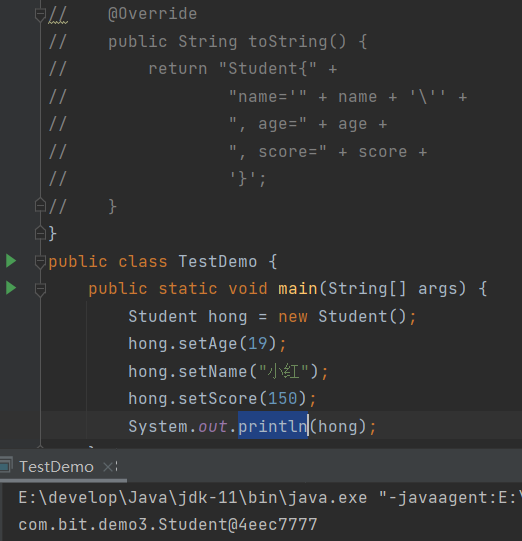This screenshot has height=541, width=522.
Task: Click the commented '@Override' annotation
Action: click(152, 14)
